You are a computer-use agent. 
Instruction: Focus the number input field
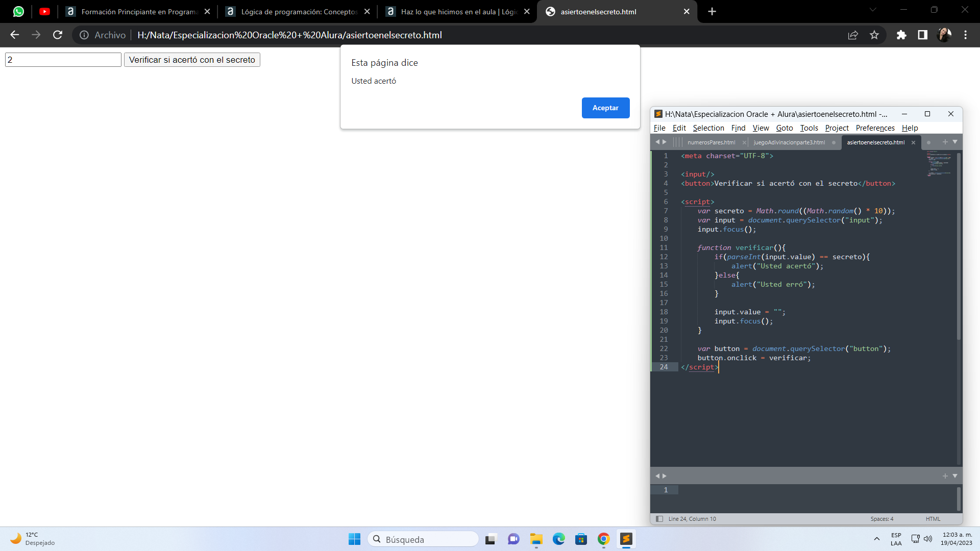63,60
